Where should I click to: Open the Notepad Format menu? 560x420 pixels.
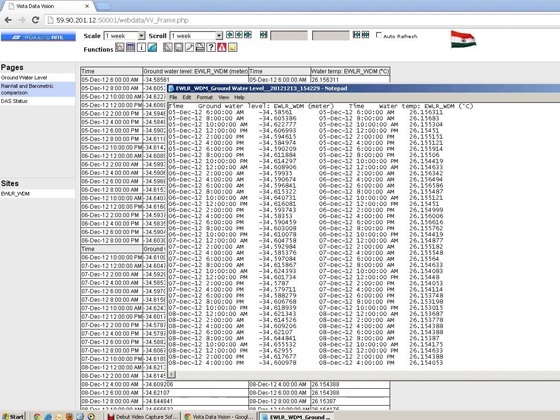point(205,97)
